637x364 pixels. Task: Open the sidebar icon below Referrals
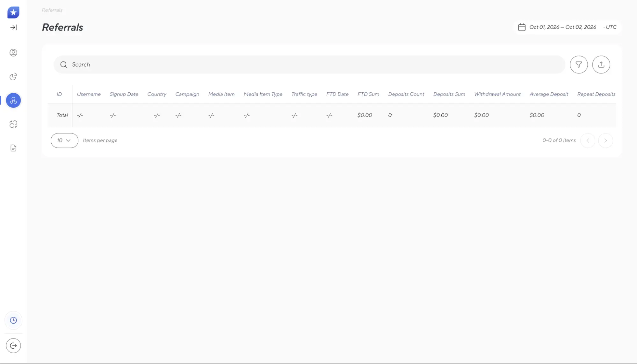pos(13,124)
